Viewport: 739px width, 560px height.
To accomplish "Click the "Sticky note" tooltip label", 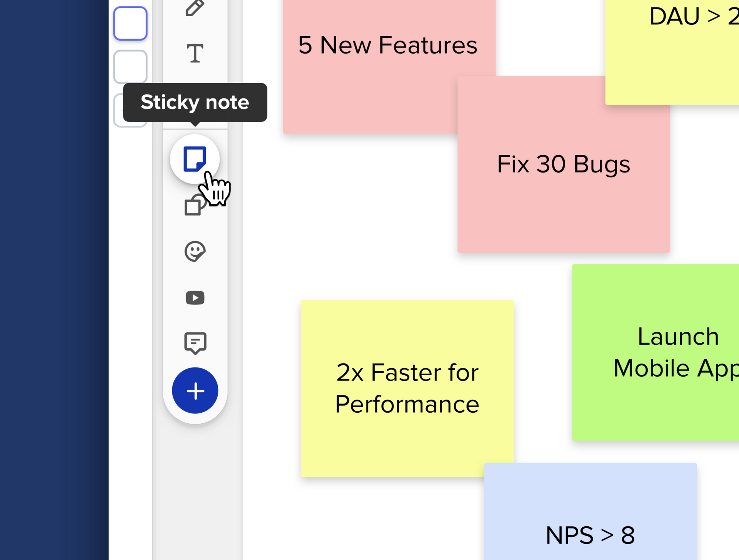I will tap(195, 102).
